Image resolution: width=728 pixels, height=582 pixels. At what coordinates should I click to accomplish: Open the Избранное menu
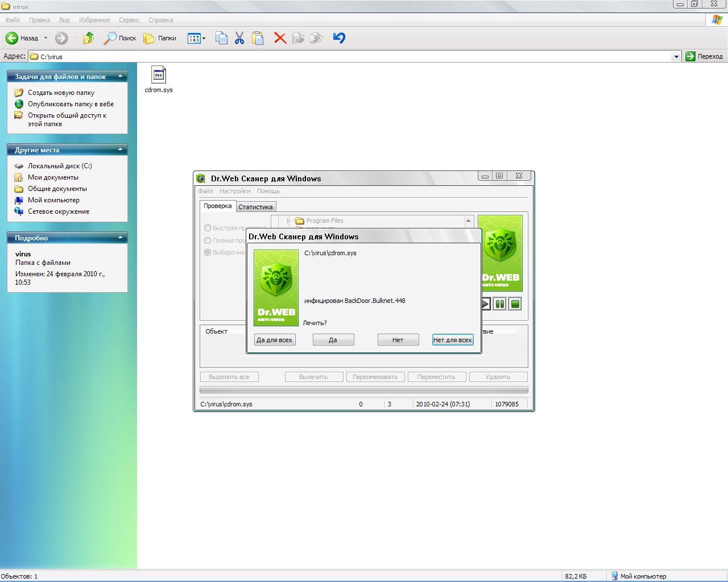tap(94, 20)
